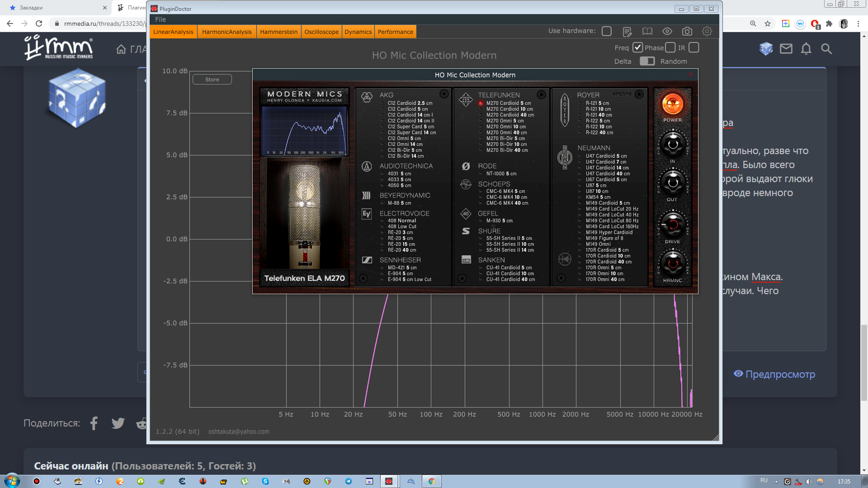Flip the Delta/Random toggle switch
868x488 pixels.
tap(647, 61)
